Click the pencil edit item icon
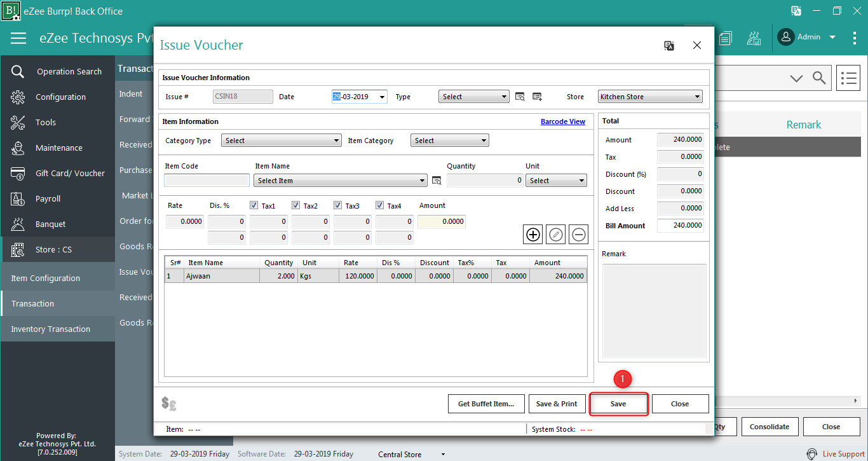This screenshot has width=868, height=461. tap(556, 235)
